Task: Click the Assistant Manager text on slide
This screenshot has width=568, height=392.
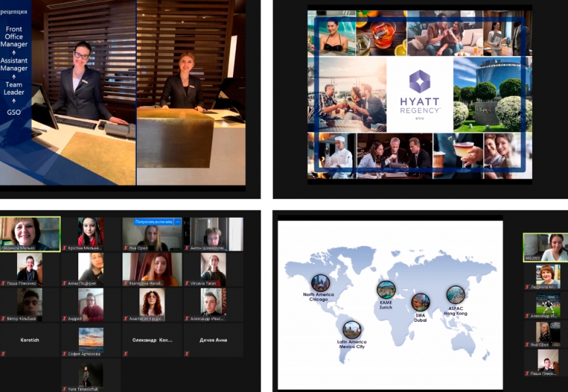Action: [x=14, y=64]
